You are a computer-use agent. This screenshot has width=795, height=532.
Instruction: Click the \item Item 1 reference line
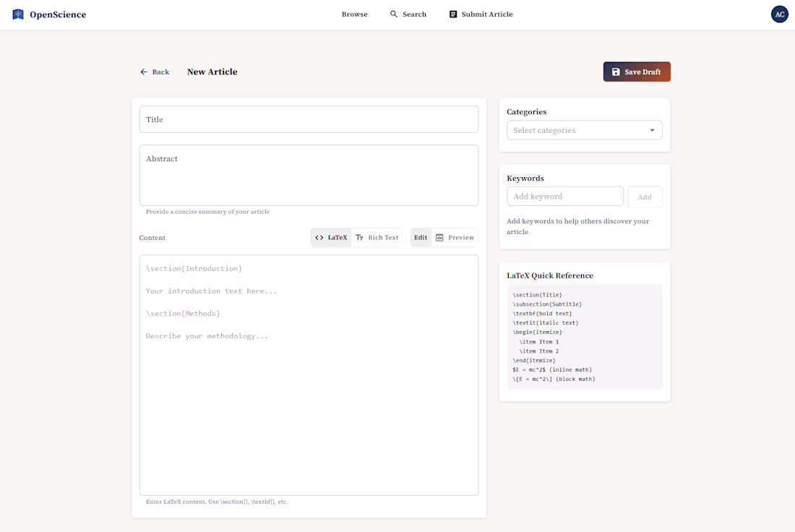pos(539,342)
